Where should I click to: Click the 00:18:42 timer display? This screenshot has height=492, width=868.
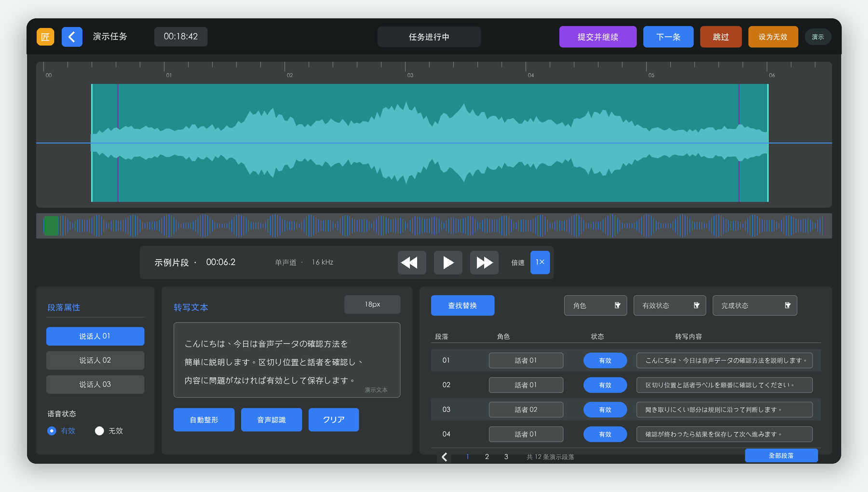tap(181, 37)
